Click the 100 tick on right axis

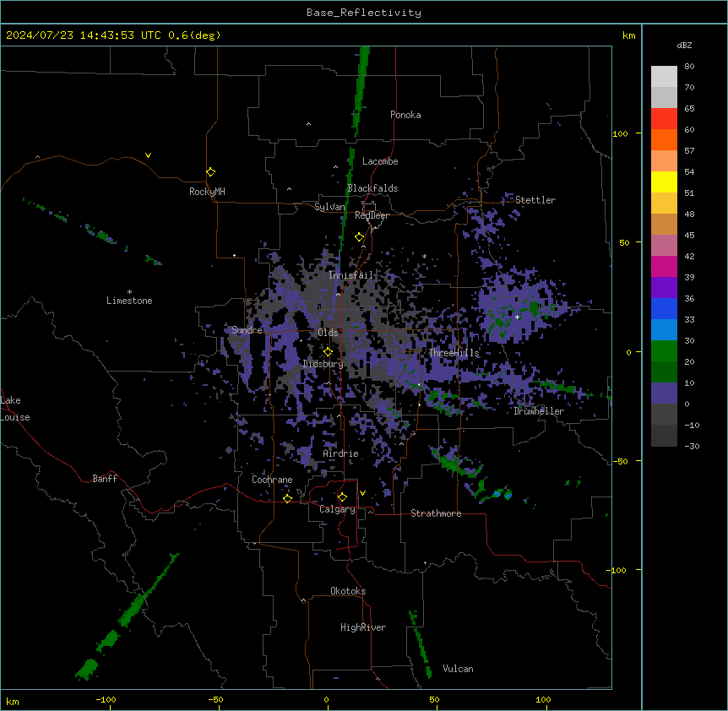coord(620,133)
